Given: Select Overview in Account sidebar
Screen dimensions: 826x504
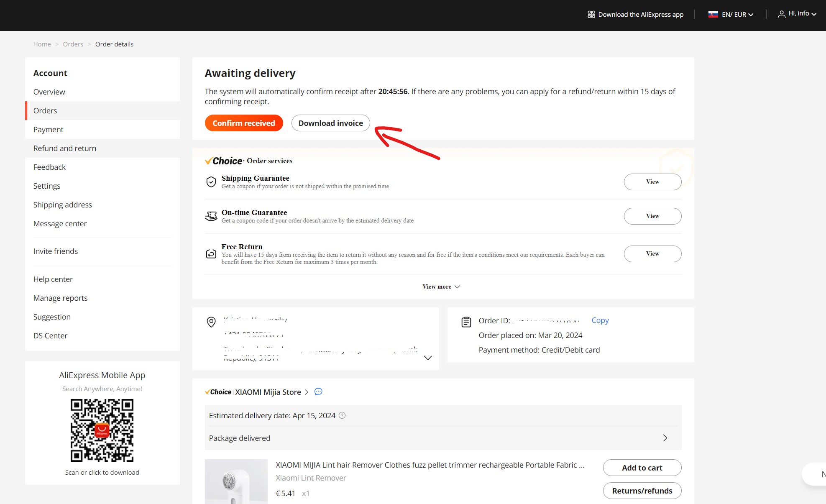Looking at the screenshot, I should point(102,92).
